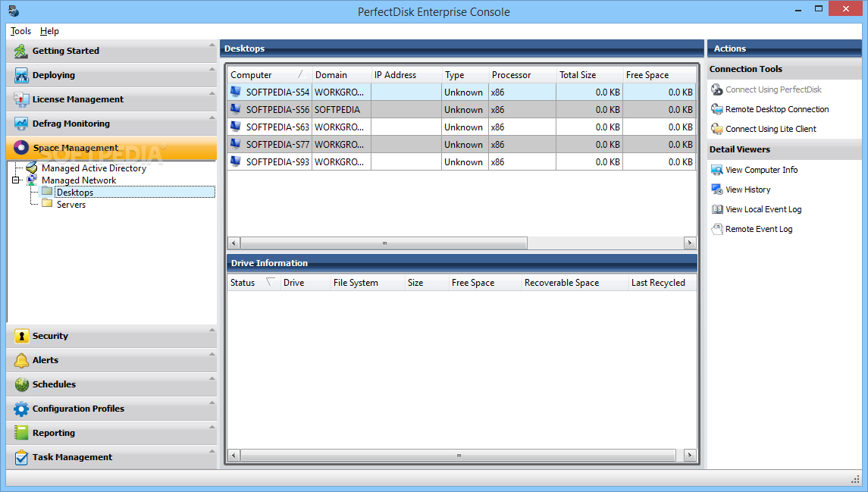Screen dimensions: 868x492
Task: Open View History
Action: point(748,190)
